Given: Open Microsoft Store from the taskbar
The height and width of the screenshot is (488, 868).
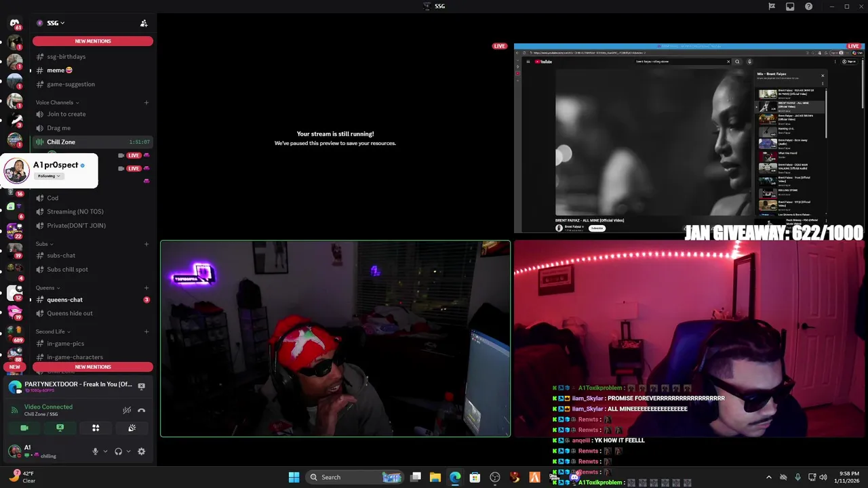Looking at the screenshot, I should [x=475, y=477].
